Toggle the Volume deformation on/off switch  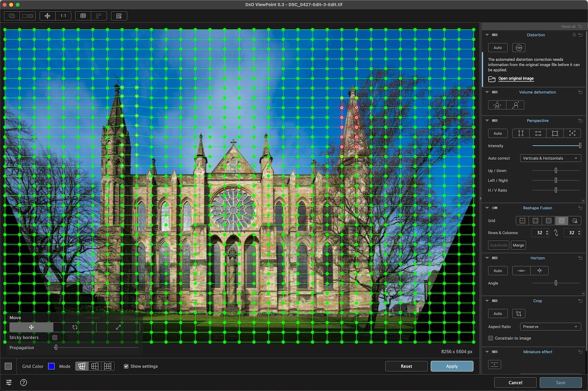point(495,92)
